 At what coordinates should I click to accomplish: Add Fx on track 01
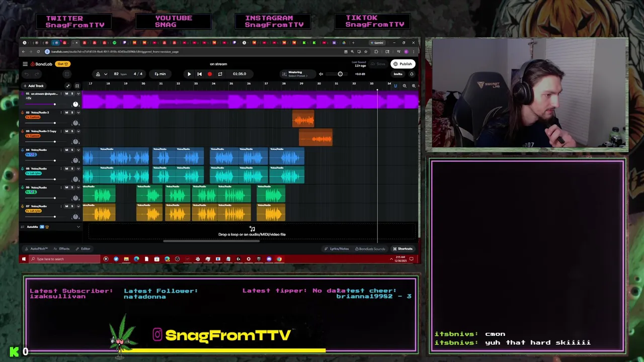pyautogui.click(x=29, y=98)
